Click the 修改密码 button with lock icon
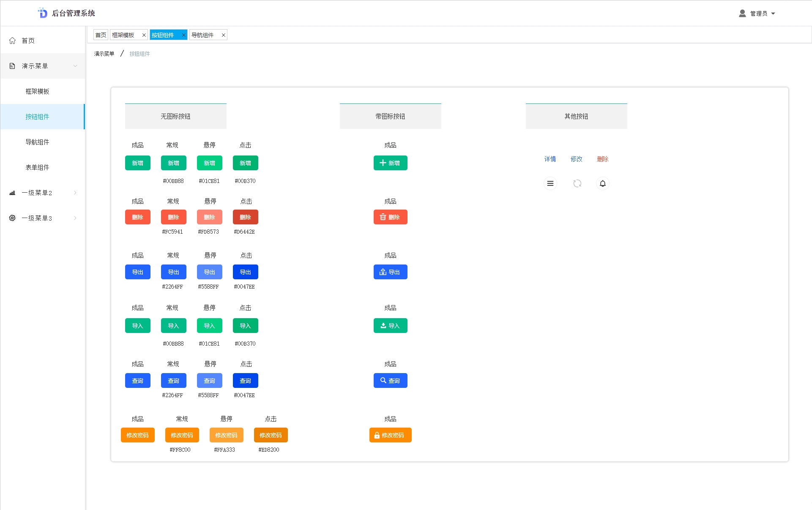Screen dimensions: 812x510 click(x=391, y=435)
